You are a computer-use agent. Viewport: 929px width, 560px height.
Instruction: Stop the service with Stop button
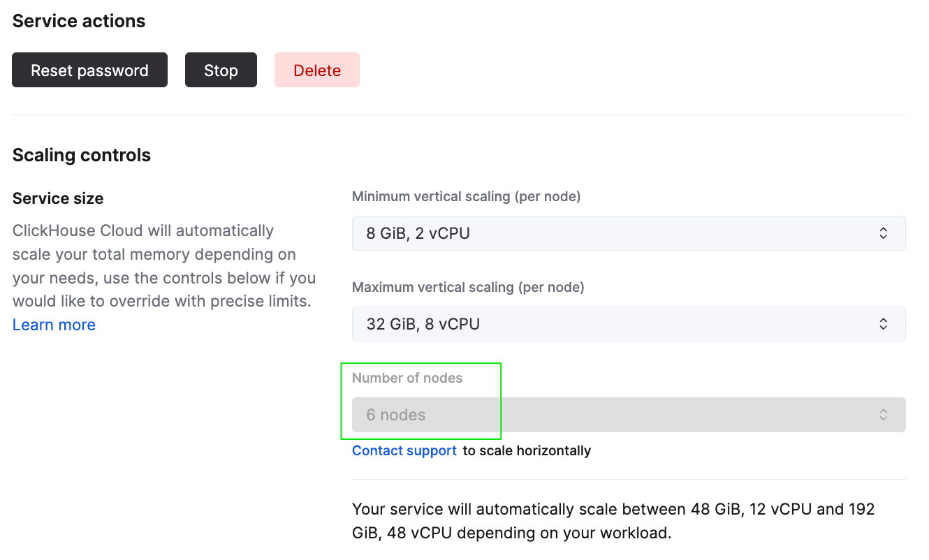221,71
